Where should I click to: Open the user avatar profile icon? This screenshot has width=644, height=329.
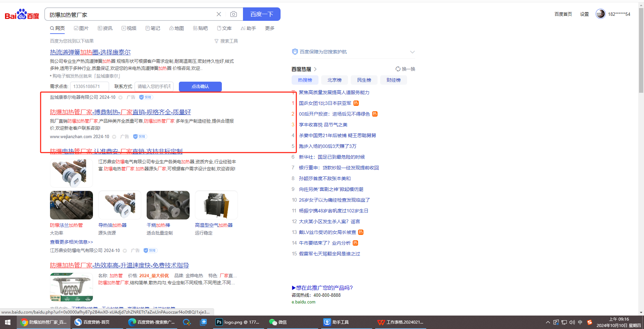[x=600, y=14]
